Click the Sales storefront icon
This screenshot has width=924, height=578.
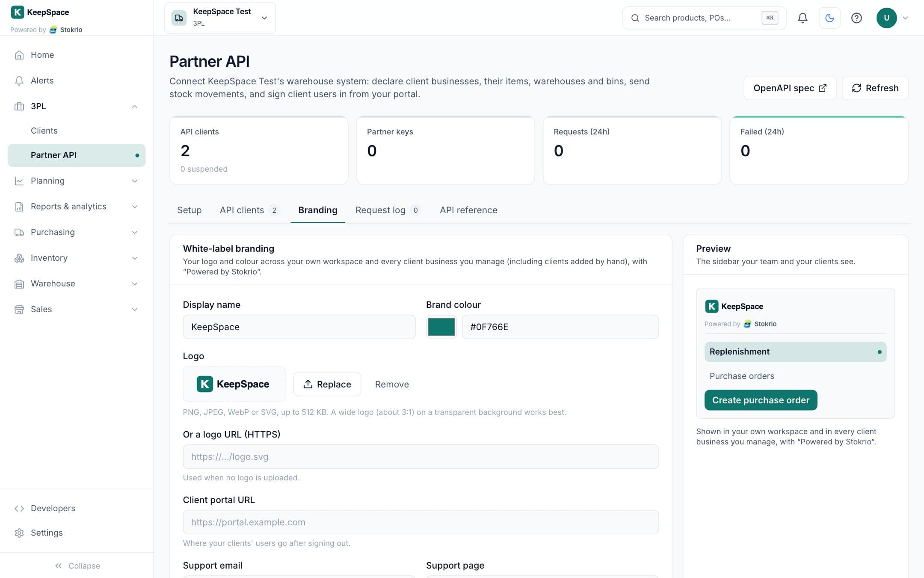tap(19, 309)
